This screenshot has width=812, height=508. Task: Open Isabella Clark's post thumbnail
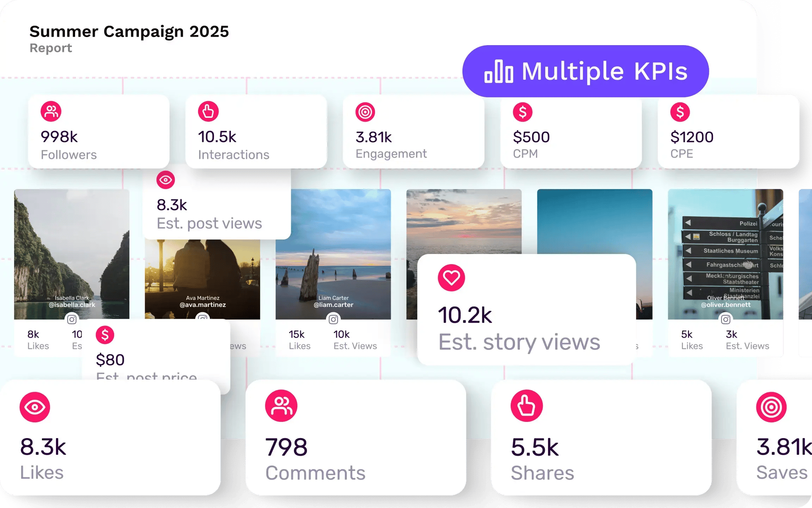pos(72,254)
